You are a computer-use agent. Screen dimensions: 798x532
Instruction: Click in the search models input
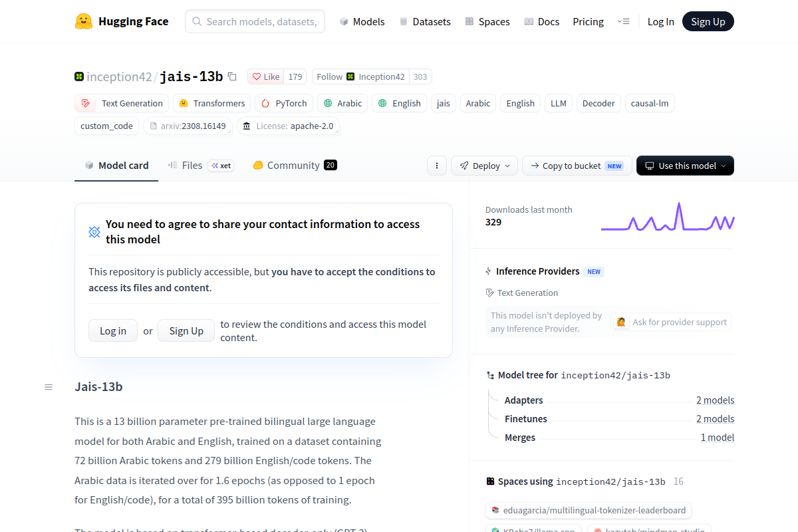[255, 21]
